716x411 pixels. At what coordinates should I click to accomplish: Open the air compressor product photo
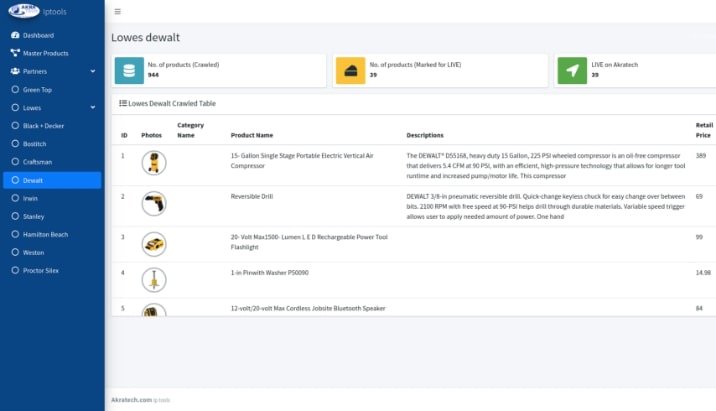(x=154, y=163)
